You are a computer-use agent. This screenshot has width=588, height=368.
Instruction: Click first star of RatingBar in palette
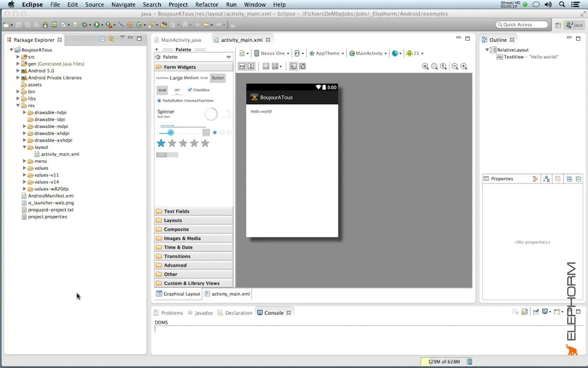[x=161, y=143]
